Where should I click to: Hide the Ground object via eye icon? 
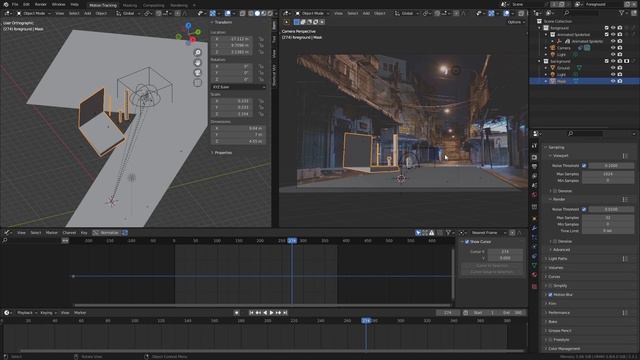[x=613, y=68]
